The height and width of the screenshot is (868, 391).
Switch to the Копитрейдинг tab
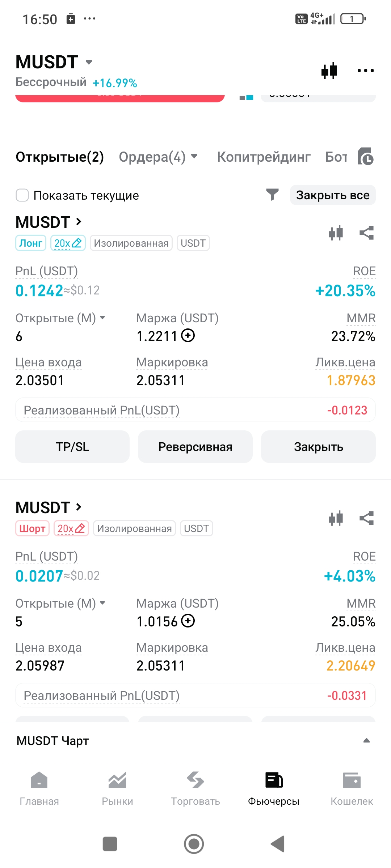pyautogui.click(x=264, y=157)
